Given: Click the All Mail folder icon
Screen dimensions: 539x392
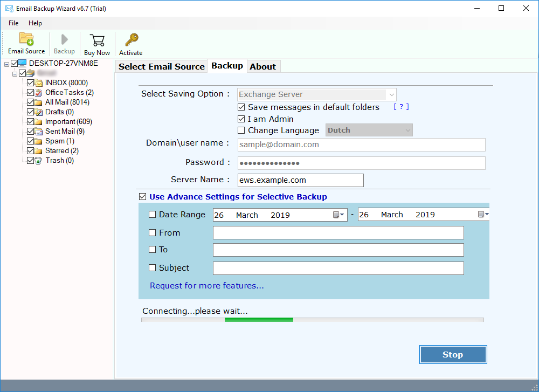Looking at the screenshot, I should tap(38, 102).
